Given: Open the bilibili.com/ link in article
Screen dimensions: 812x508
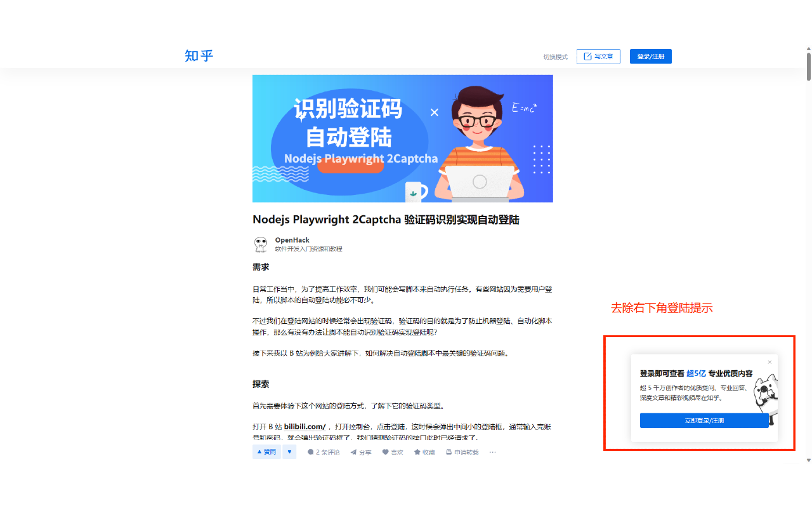Looking at the screenshot, I should point(304,426).
